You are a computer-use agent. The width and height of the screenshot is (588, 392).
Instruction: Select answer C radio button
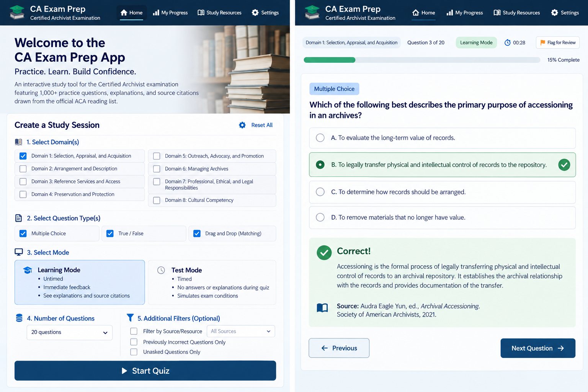click(320, 192)
